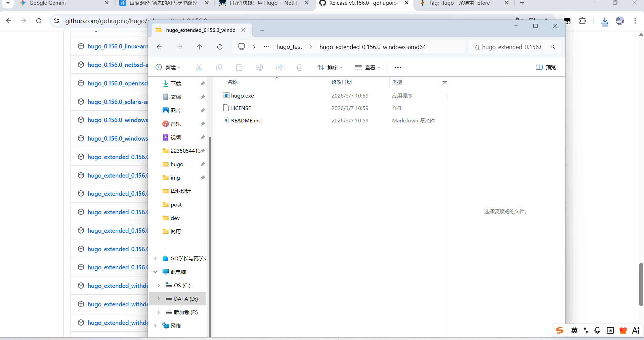
Task: Switch to the Google Gemini browser tab
Action: click(x=47, y=3)
